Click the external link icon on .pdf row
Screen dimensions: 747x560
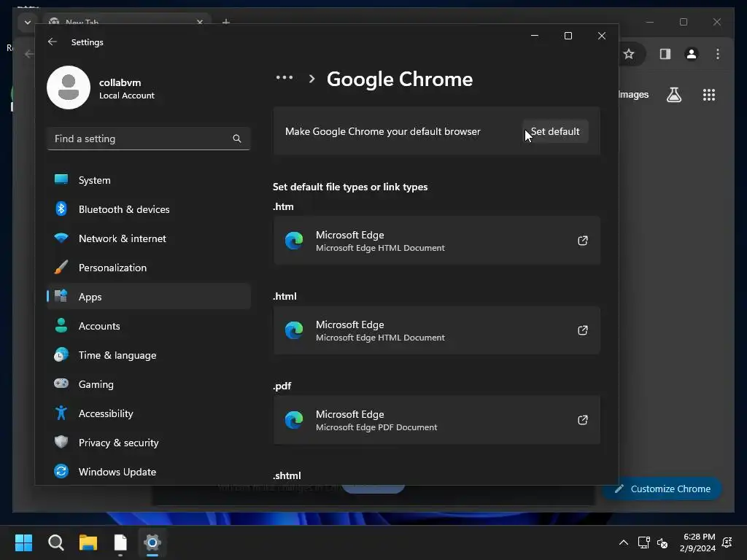(583, 420)
